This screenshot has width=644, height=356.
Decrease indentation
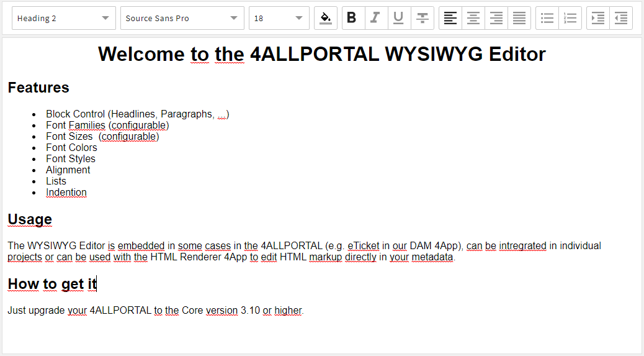point(621,18)
